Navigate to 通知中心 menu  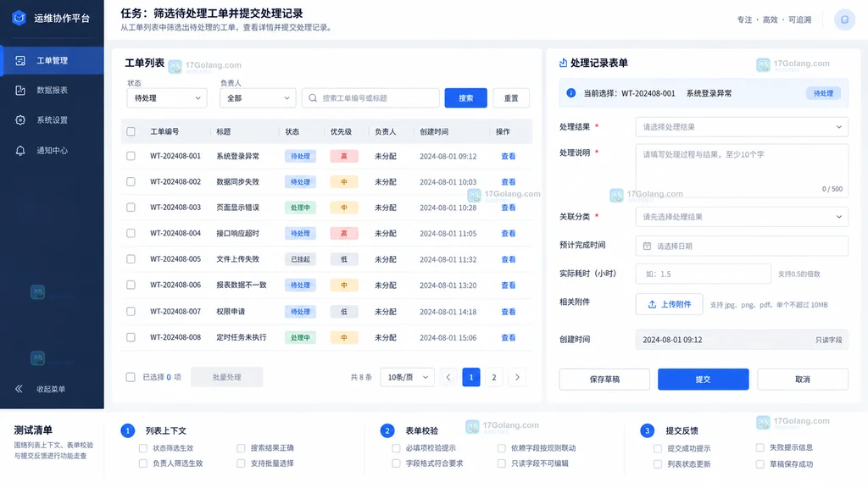[52, 151]
